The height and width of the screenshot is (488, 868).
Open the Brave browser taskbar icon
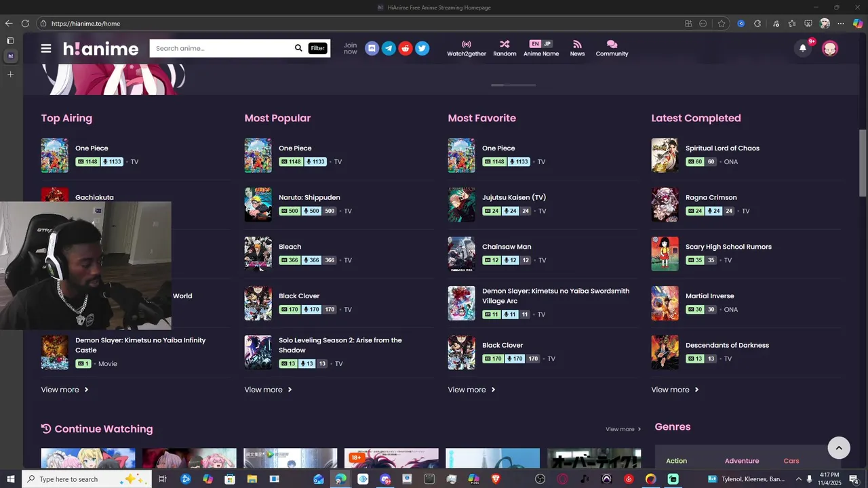coord(496,479)
